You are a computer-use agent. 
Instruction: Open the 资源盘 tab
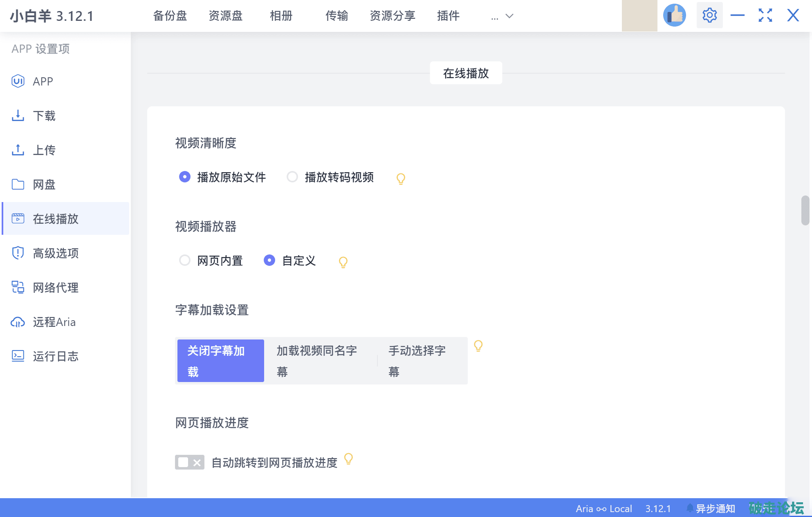click(x=225, y=16)
